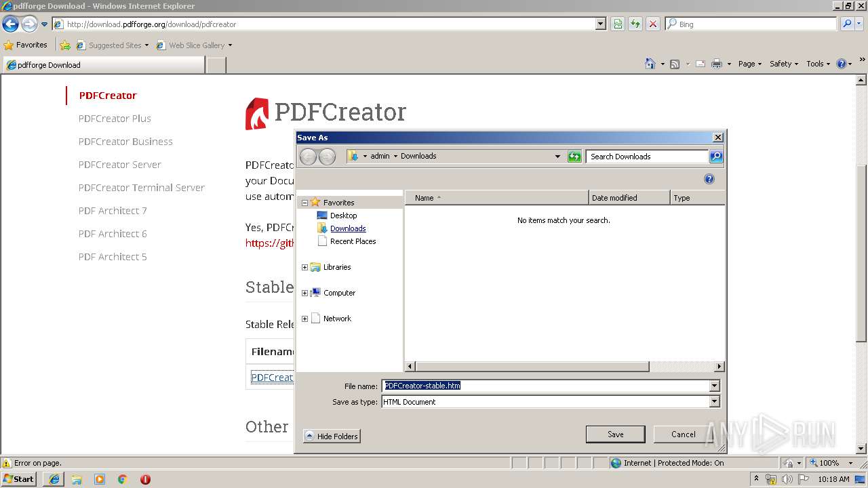This screenshot has width=868, height=488.
Task: Collapse the Favorites tree node
Action: point(304,203)
